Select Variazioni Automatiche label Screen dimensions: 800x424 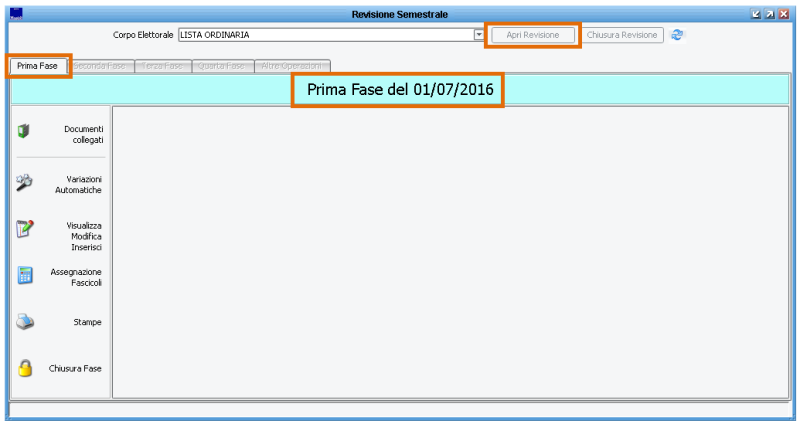click(x=79, y=184)
